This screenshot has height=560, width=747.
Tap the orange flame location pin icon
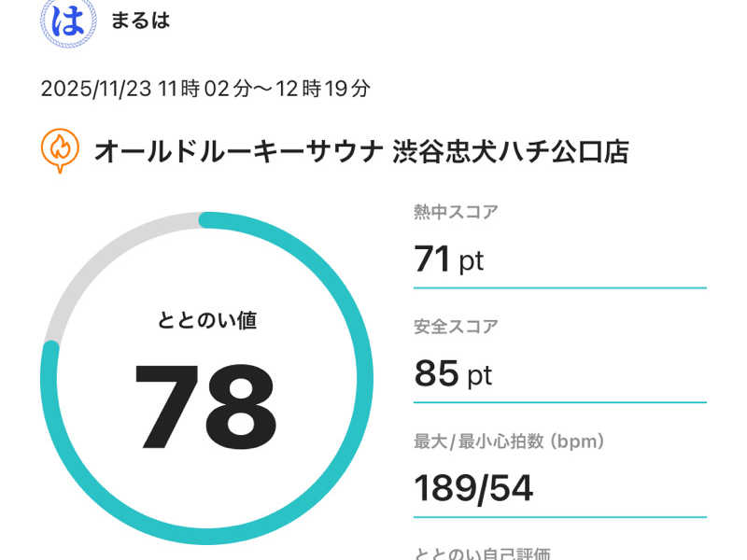pyautogui.click(x=58, y=150)
